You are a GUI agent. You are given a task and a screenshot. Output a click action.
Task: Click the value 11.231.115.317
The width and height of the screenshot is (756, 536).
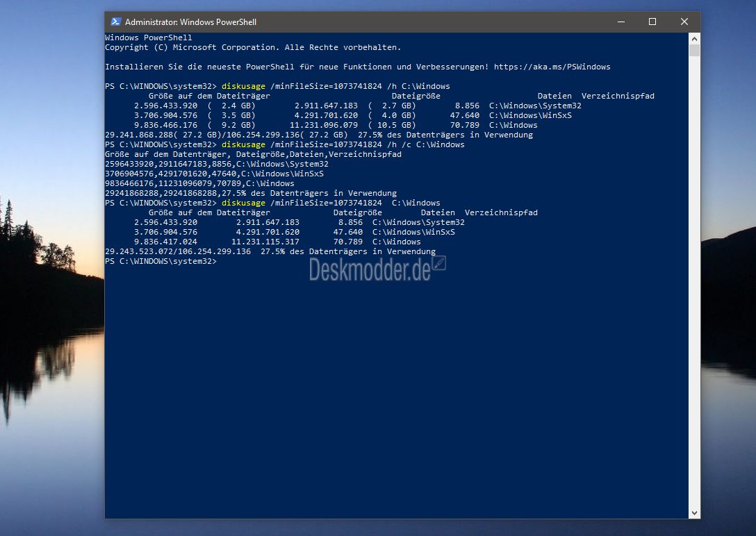pos(265,242)
